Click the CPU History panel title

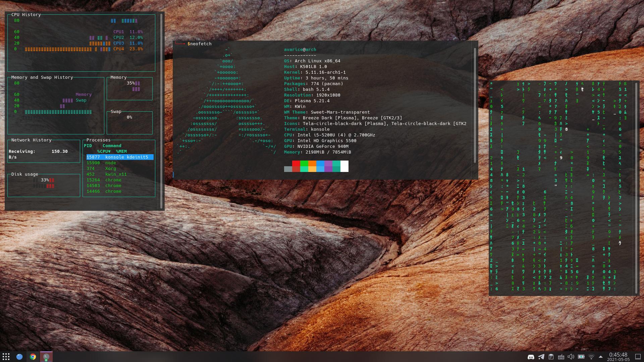tap(26, 15)
